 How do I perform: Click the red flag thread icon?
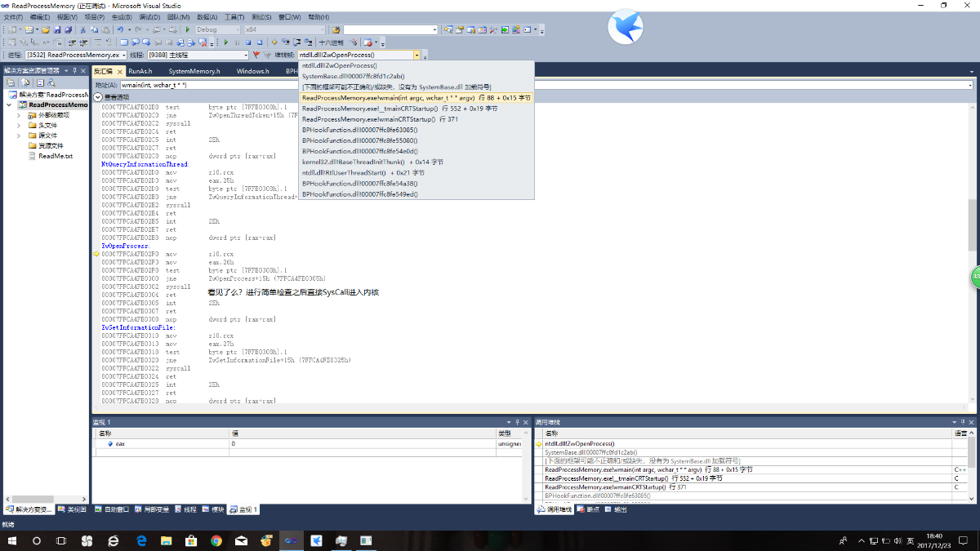[x=256, y=55]
